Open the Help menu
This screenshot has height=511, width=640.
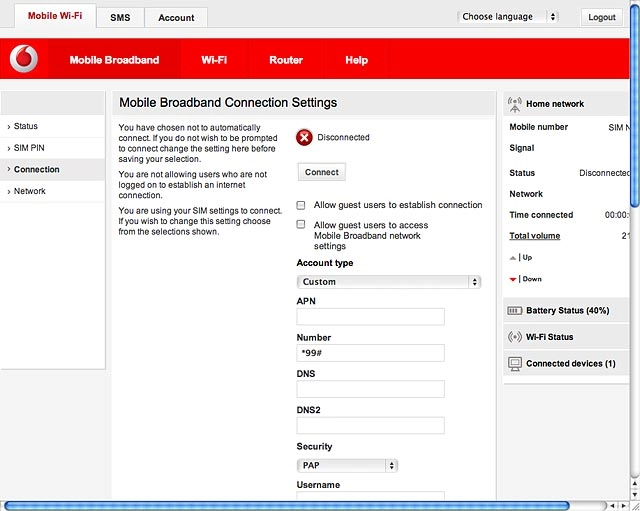click(x=356, y=60)
